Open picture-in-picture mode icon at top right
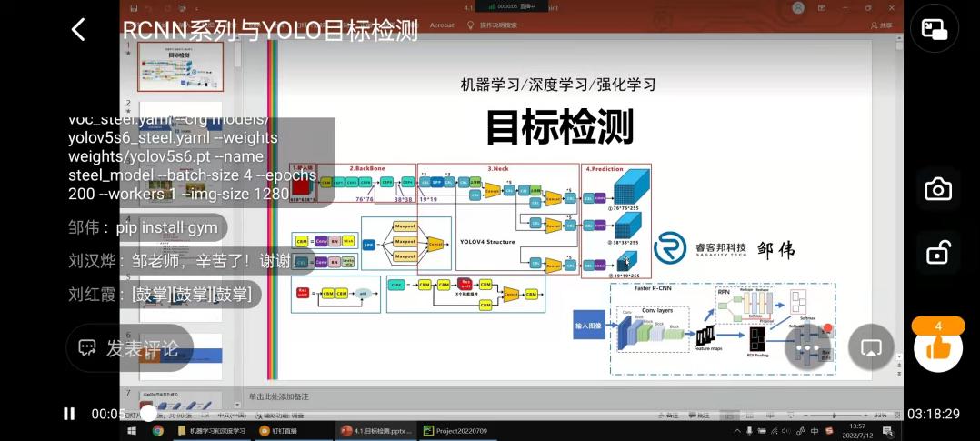The image size is (980, 441). pyautogui.click(x=935, y=29)
